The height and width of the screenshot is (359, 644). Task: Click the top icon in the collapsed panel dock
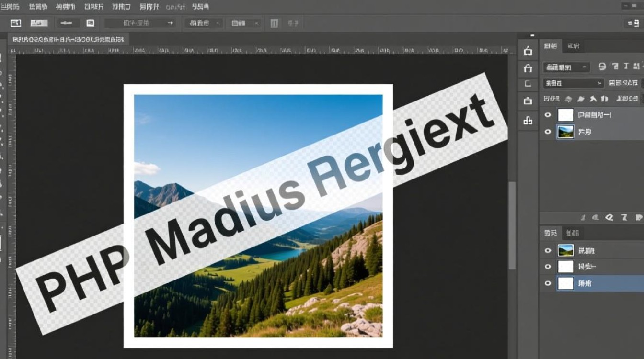(528, 50)
